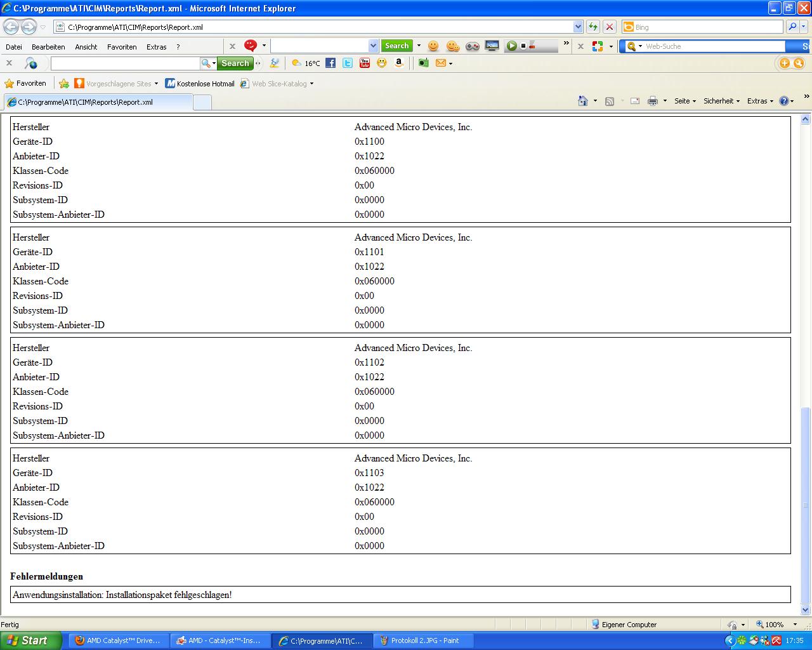Image resolution: width=812 pixels, height=650 pixels.
Task: Expand the address bar dropdown arrow
Action: click(578, 27)
